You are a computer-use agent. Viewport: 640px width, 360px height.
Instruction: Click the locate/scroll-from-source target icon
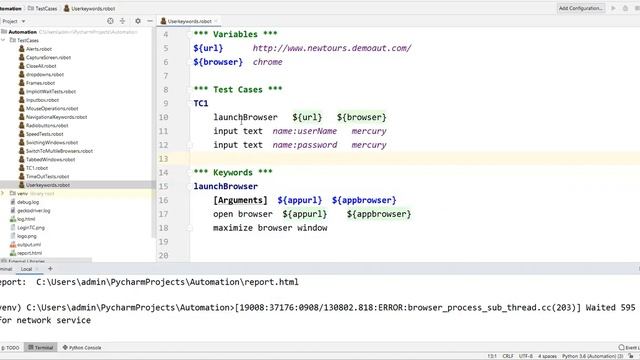pos(110,21)
